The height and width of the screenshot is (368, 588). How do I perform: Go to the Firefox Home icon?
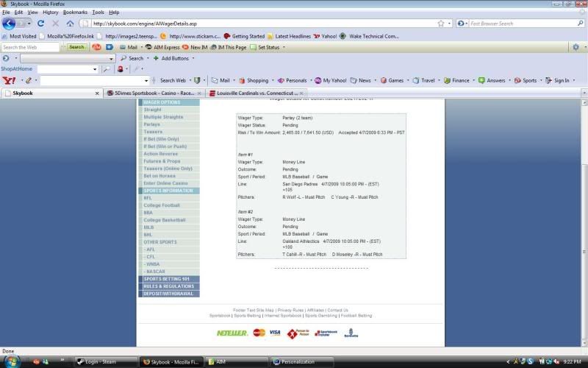tap(70, 24)
